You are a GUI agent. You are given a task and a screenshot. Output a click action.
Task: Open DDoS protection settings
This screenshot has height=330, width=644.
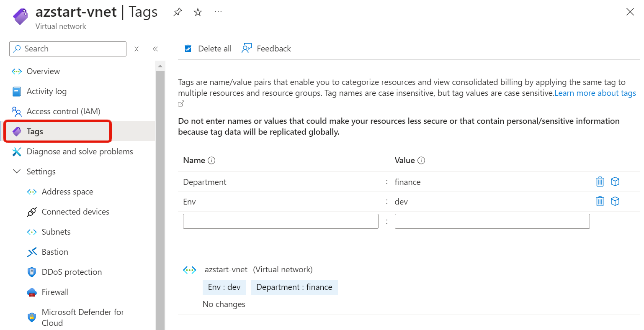pos(72,272)
